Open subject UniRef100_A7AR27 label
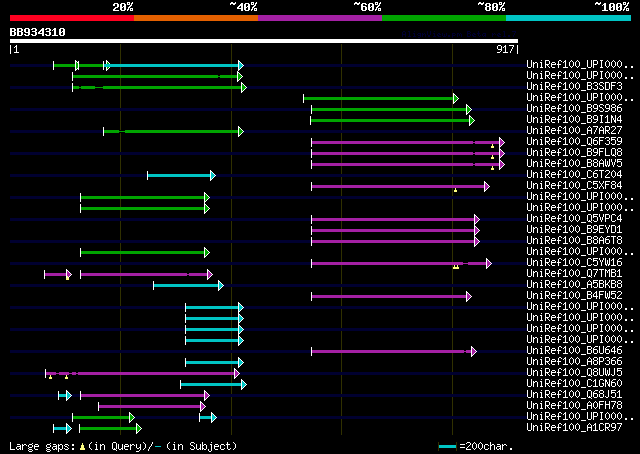The image size is (640, 454). tap(574, 131)
